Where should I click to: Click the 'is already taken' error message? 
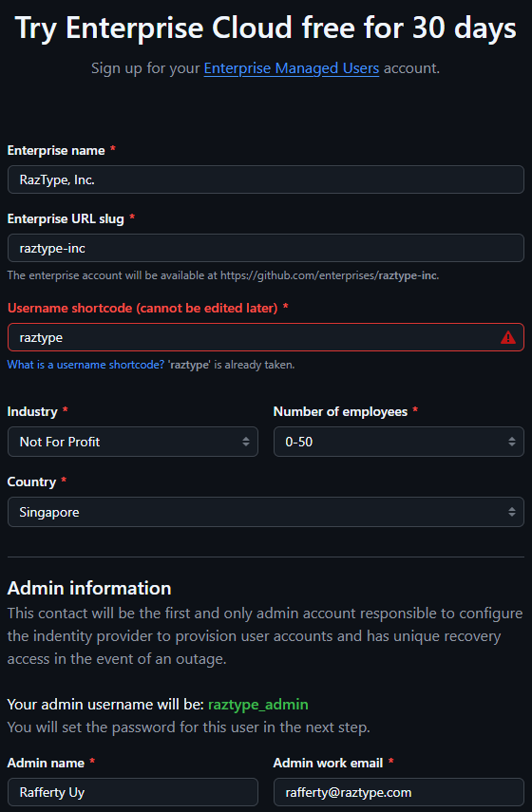click(x=231, y=365)
